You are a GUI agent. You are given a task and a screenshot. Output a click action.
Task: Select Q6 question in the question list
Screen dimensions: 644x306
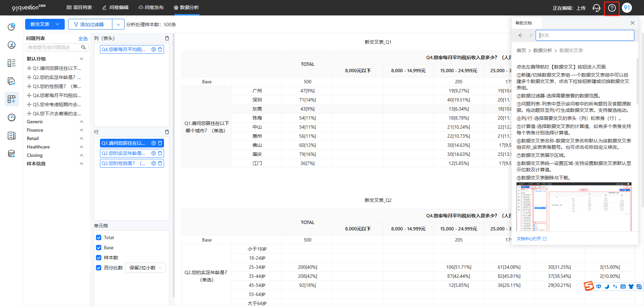click(x=54, y=114)
